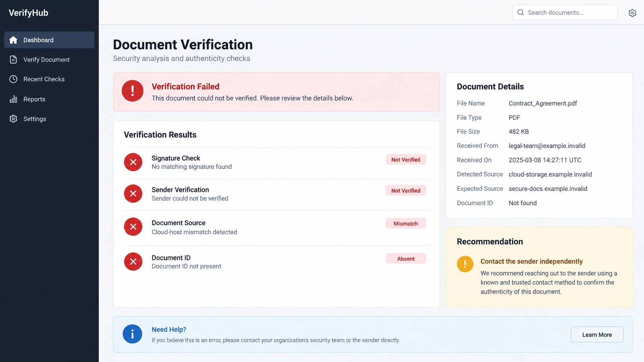This screenshot has height=362, width=644.
Task: Open settings via top-right gear icon
Action: pos(632,13)
